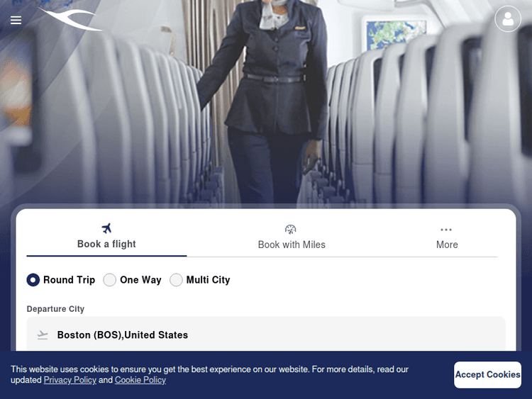Screen dimensions: 532x399
Task: Expand the More tab options
Action: point(447,237)
